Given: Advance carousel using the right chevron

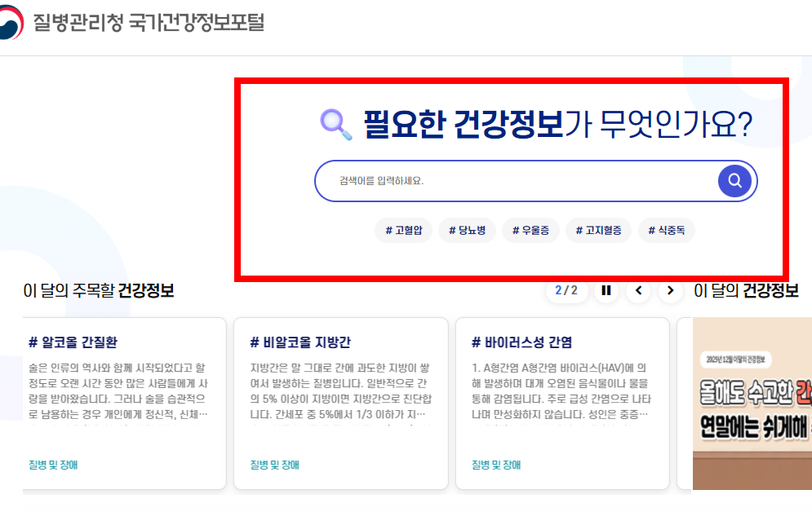Looking at the screenshot, I should tap(670, 290).
